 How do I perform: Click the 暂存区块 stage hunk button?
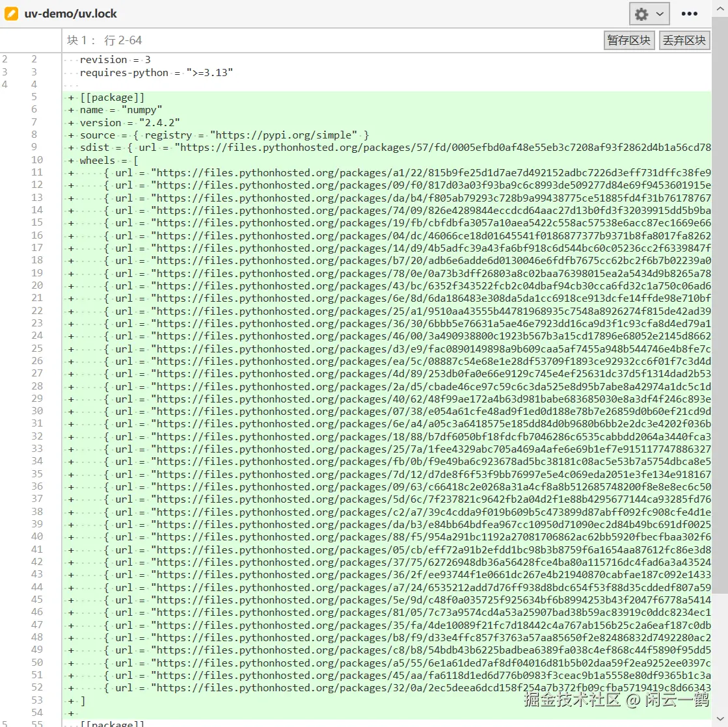[628, 40]
